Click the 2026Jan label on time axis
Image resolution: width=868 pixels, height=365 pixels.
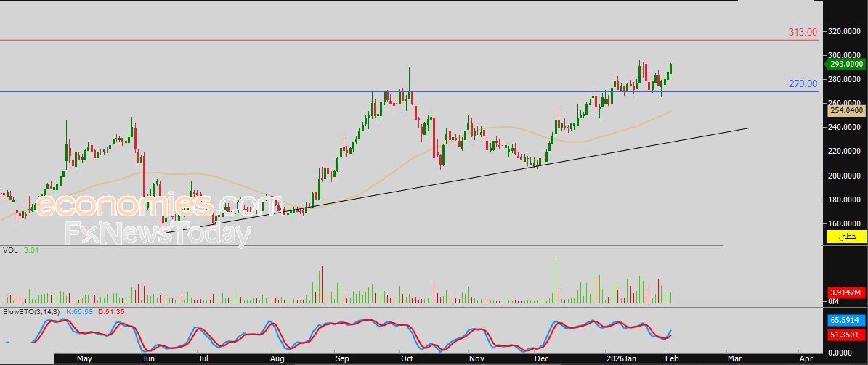pyautogui.click(x=621, y=358)
